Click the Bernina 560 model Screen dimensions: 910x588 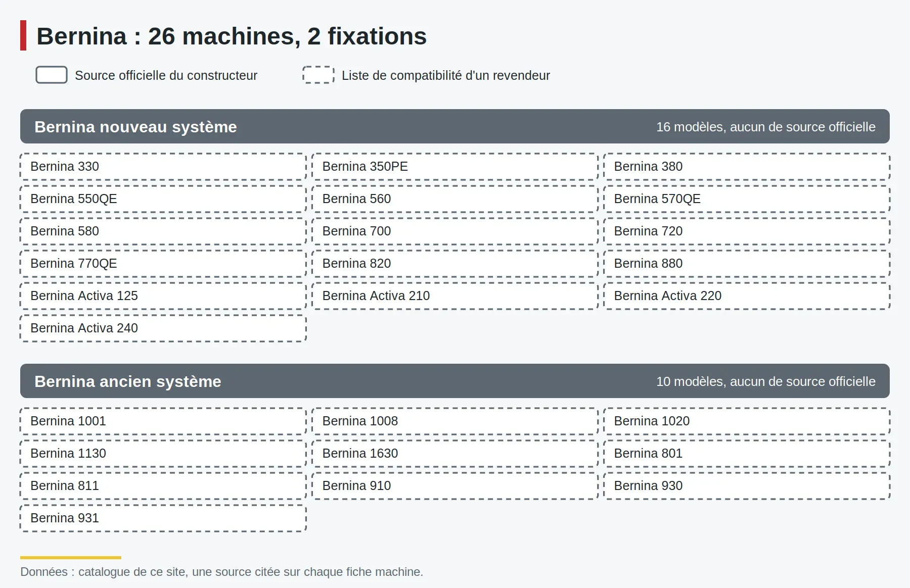455,199
